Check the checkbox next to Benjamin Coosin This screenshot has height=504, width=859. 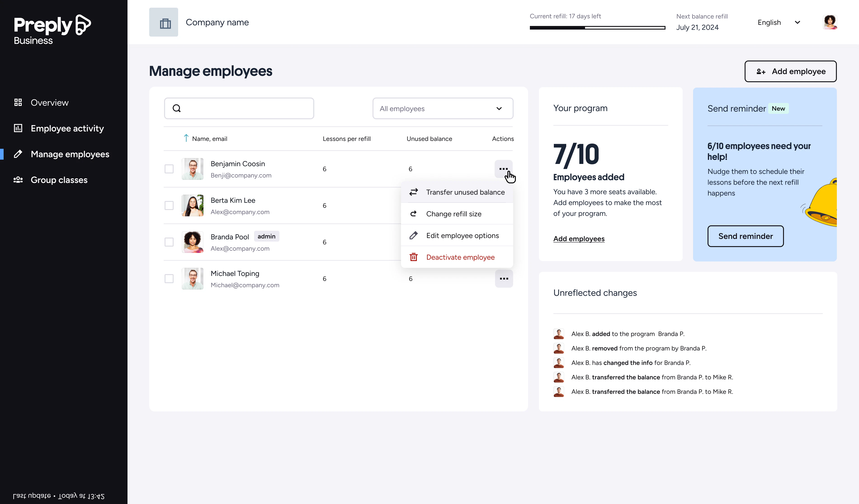tap(169, 169)
